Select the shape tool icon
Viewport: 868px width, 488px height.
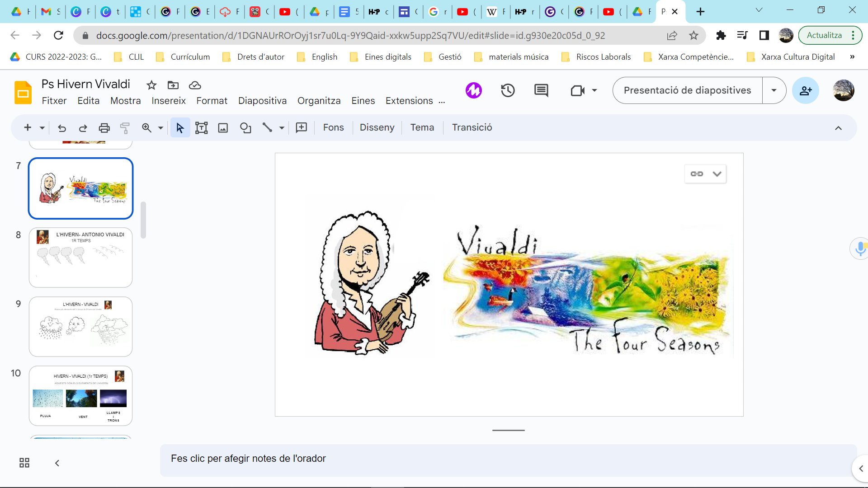coord(245,128)
